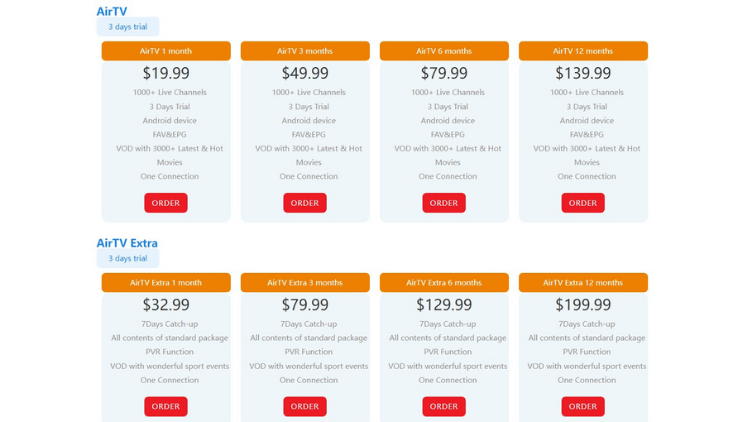750x422 pixels.
Task: Click the AirTV section heading
Action: (x=112, y=11)
